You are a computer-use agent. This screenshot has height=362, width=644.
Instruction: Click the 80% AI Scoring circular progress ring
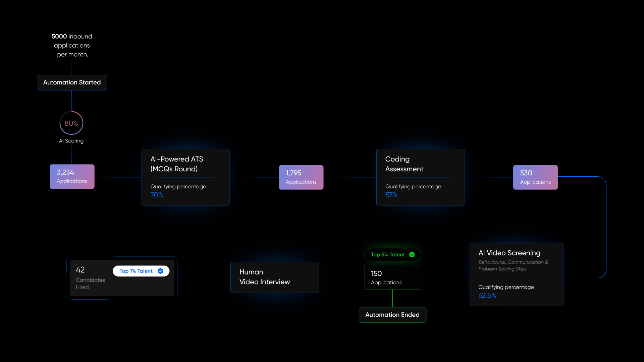[x=71, y=123]
